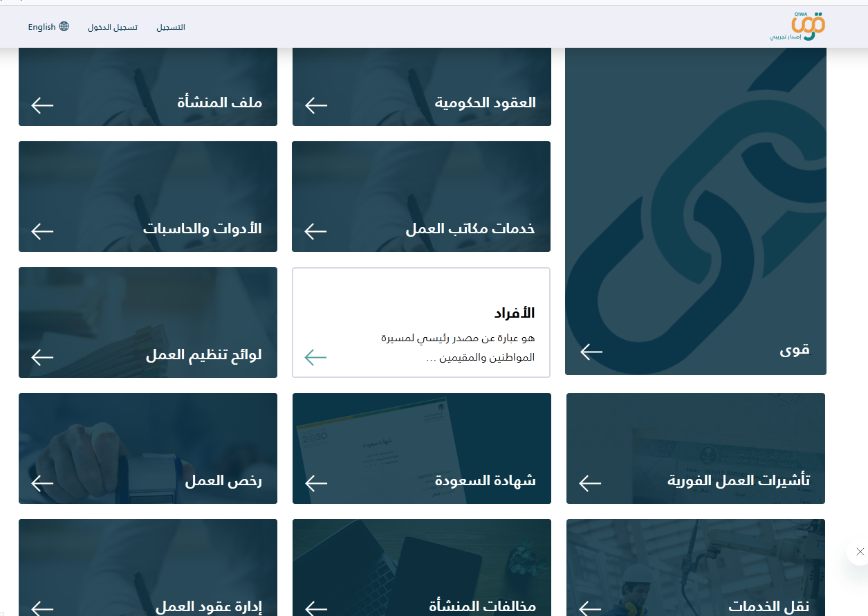Click the arrow on العقود الحكومية card

pyautogui.click(x=316, y=105)
